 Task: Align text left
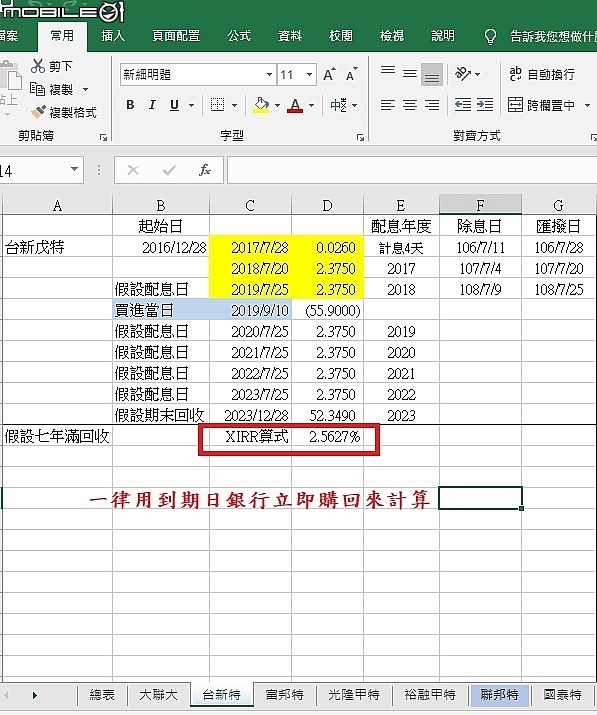(388, 105)
